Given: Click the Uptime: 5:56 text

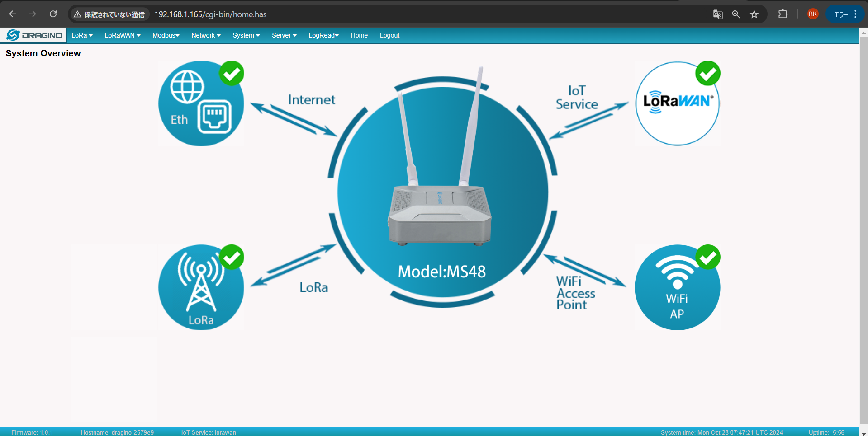Looking at the screenshot, I should 826,432.
